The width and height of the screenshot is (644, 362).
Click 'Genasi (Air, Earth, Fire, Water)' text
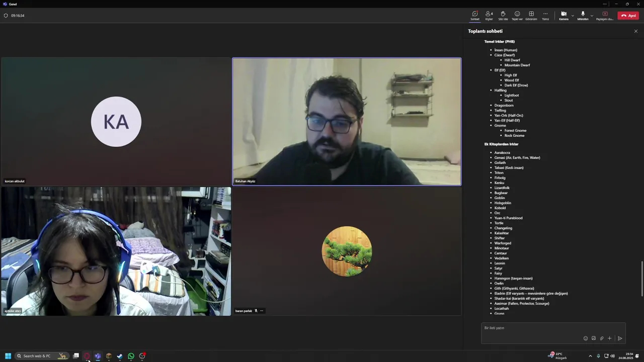click(517, 158)
